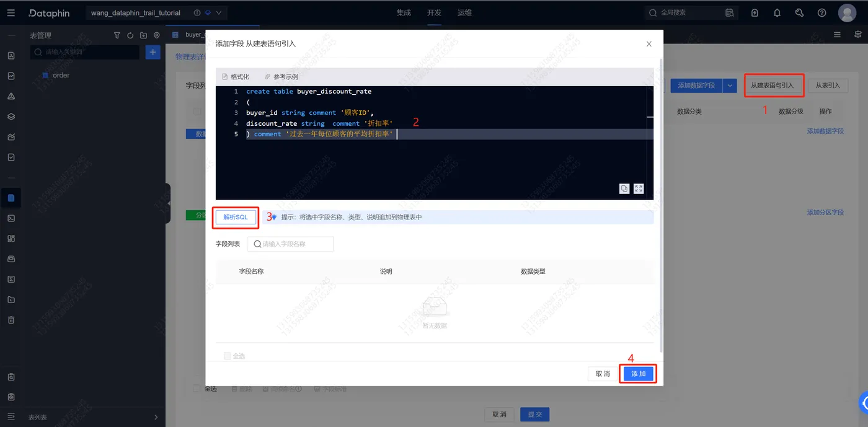Screen dimensions: 868x427
Task: Open the wrench tools icon
Action: (x=799, y=12)
